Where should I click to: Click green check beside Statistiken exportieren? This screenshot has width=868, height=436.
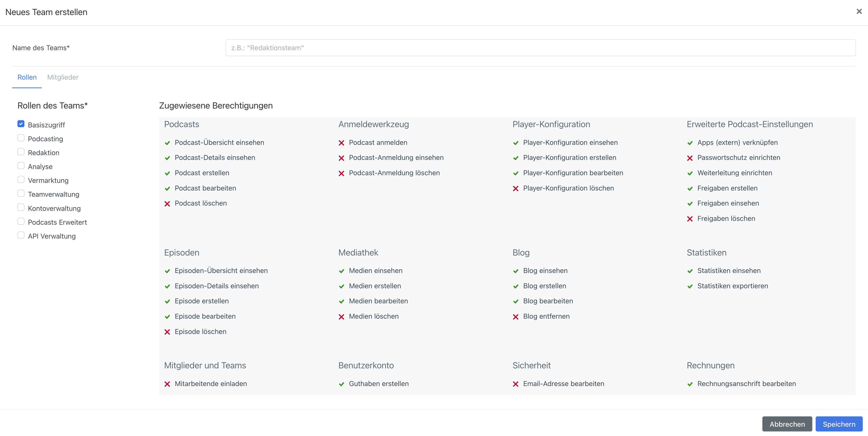690,286
